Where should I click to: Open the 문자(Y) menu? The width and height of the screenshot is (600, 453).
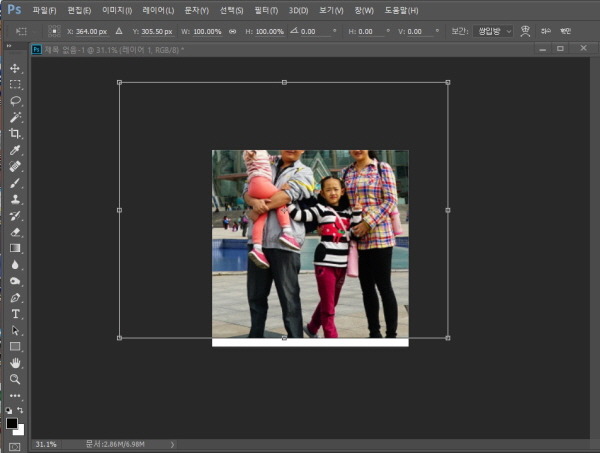tap(197, 10)
